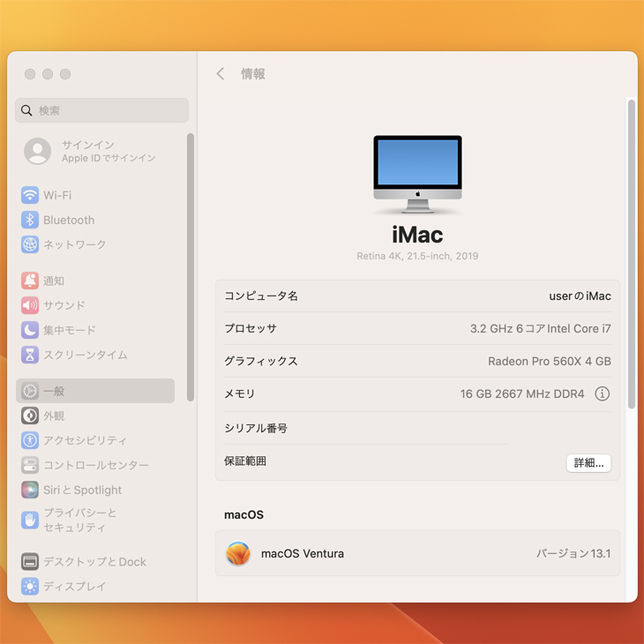Select the サウンド speaker icon
The image size is (644, 644).
pyautogui.click(x=30, y=305)
